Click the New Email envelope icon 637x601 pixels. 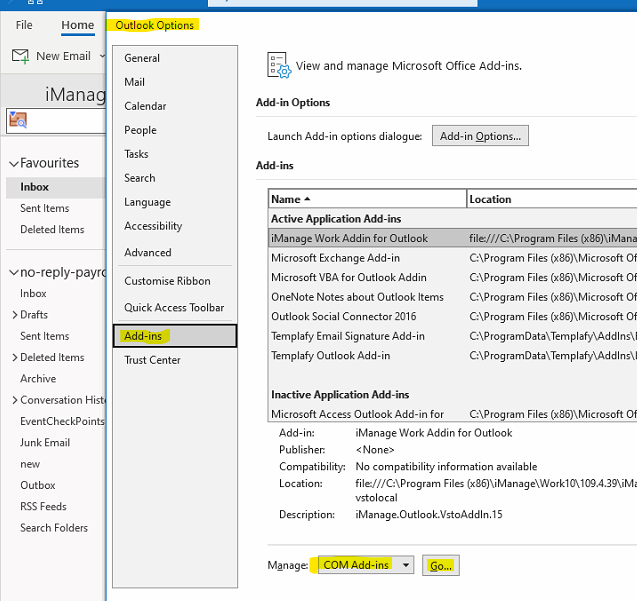20,56
